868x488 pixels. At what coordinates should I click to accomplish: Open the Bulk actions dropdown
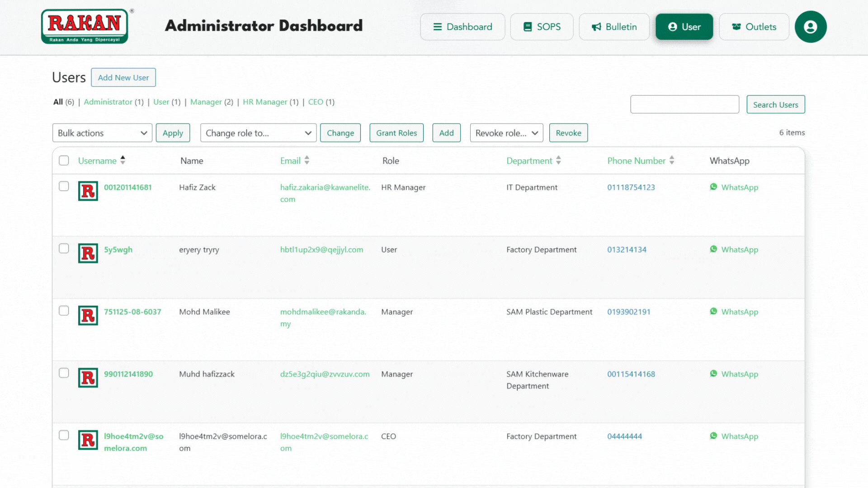(x=102, y=133)
